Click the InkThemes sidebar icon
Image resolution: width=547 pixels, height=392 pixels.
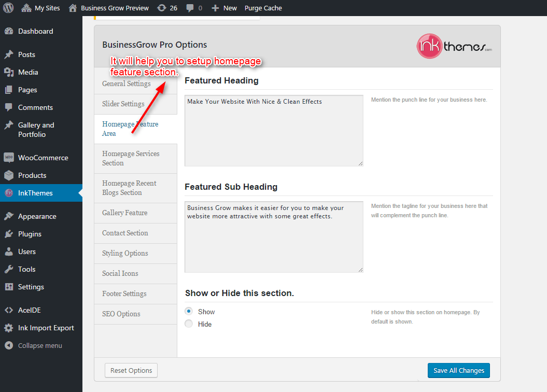point(9,193)
